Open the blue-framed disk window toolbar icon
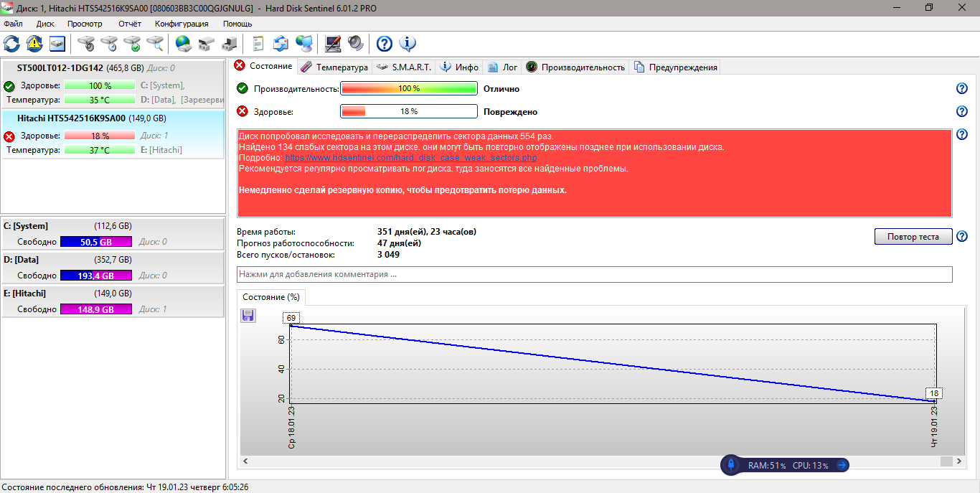Image resolution: width=980 pixels, height=493 pixels. [57, 44]
